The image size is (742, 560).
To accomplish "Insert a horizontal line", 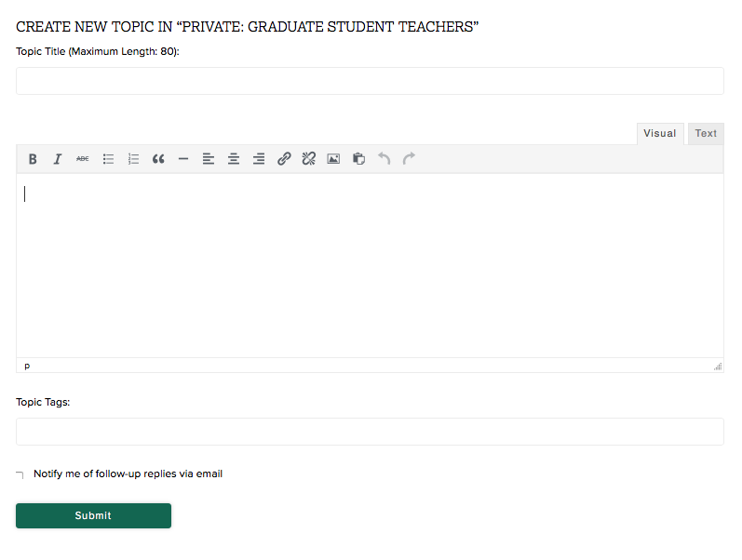I will tap(183, 159).
